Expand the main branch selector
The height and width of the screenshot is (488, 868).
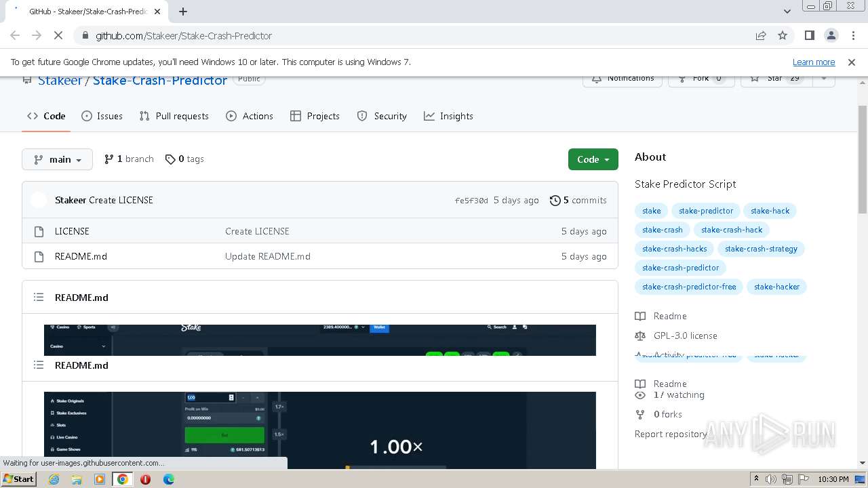pos(58,159)
